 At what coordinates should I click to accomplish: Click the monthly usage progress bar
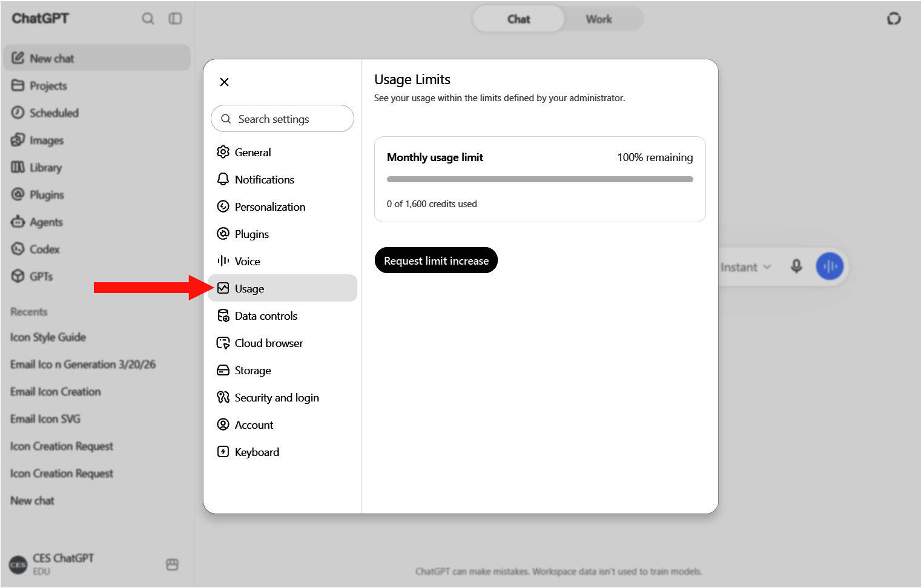tap(540, 179)
